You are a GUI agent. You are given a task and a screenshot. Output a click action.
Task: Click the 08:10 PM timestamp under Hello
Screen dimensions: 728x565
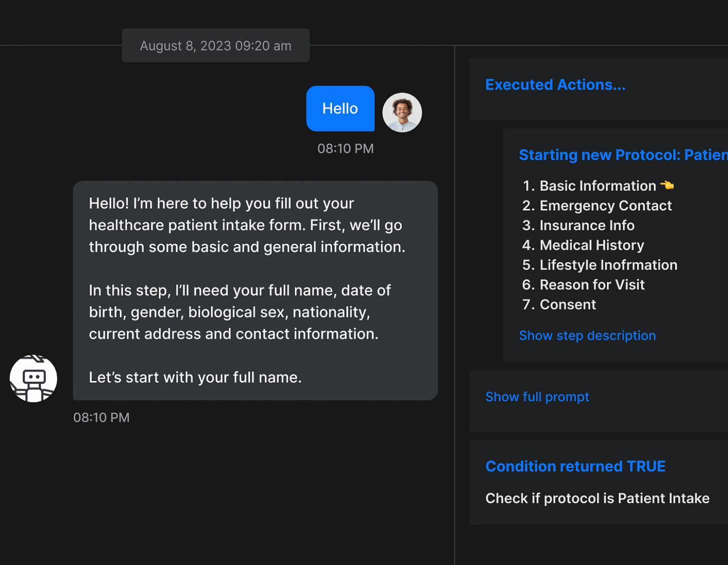coord(345,148)
